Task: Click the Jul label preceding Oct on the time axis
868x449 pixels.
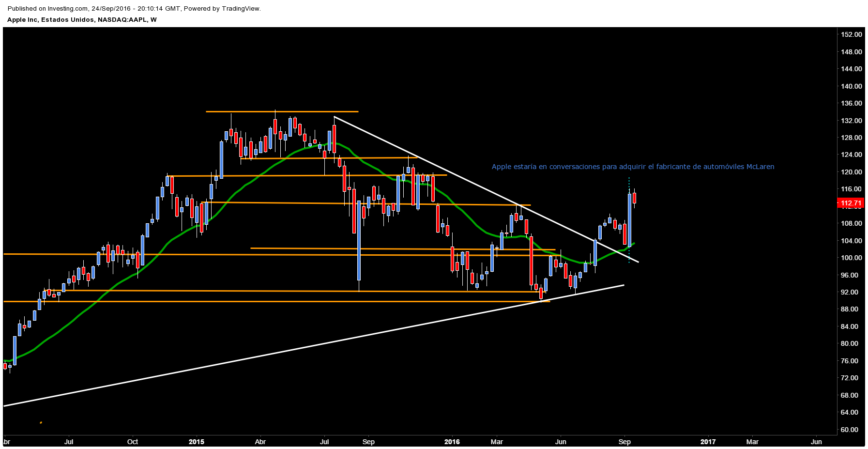Action: (69, 442)
